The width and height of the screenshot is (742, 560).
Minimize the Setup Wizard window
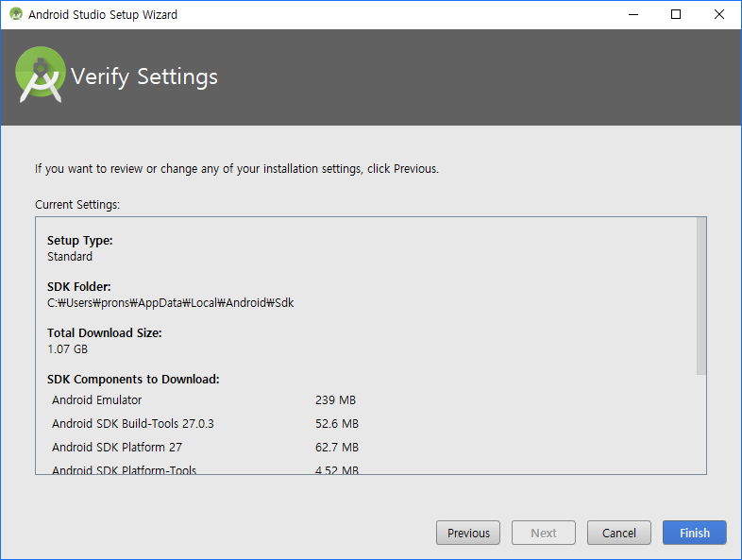coord(633,14)
